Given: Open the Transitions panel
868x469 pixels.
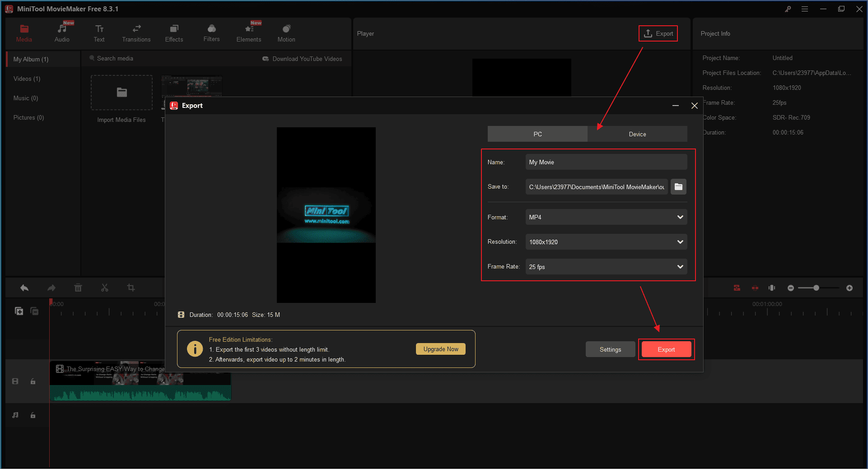Looking at the screenshot, I should pyautogui.click(x=136, y=33).
